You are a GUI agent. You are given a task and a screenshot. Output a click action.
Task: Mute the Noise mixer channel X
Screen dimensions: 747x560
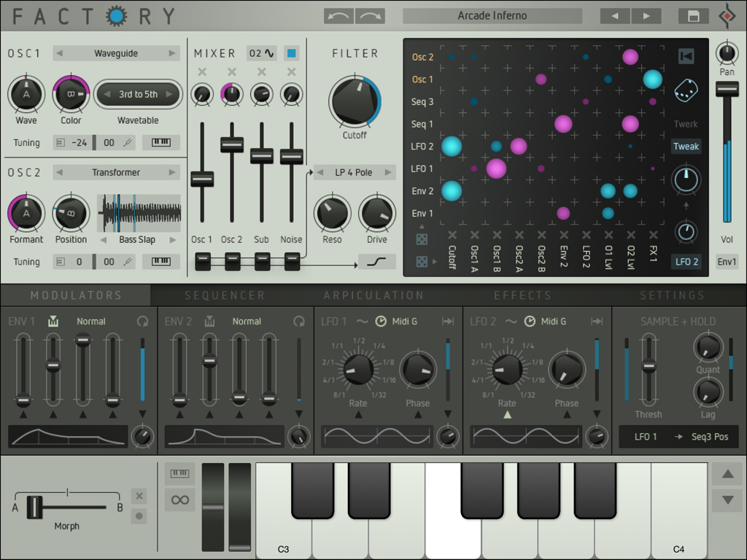point(292,72)
